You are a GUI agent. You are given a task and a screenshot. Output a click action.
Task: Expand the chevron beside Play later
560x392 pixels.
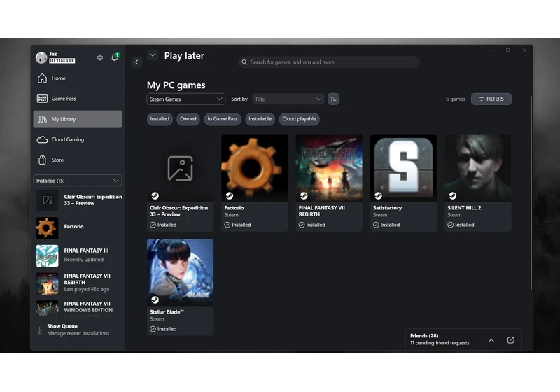tap(153, 55)
